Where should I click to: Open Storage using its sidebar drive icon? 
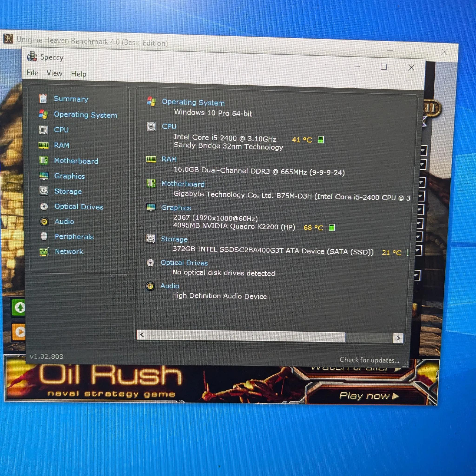click(x=44, y=191)
